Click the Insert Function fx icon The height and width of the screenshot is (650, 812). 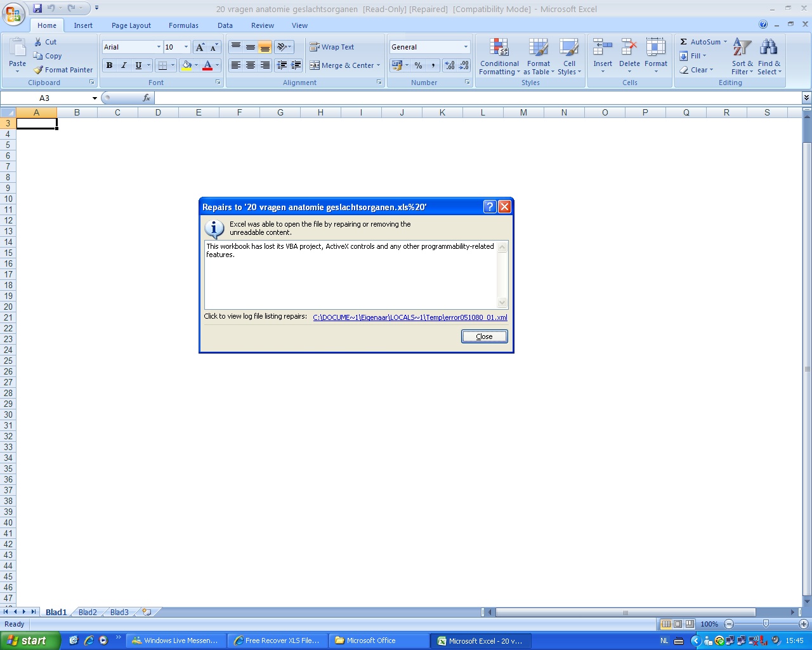point(147,98)
